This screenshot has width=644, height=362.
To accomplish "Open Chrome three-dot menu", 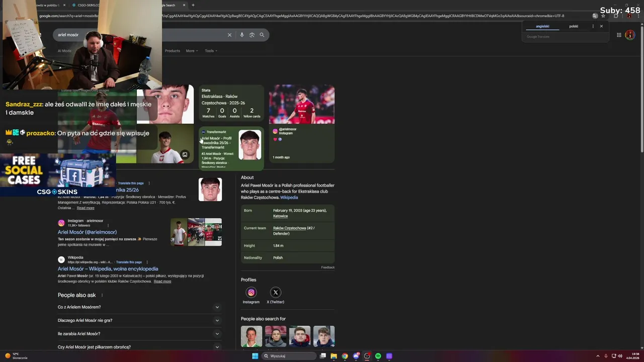I will click(x=637, y=16).
